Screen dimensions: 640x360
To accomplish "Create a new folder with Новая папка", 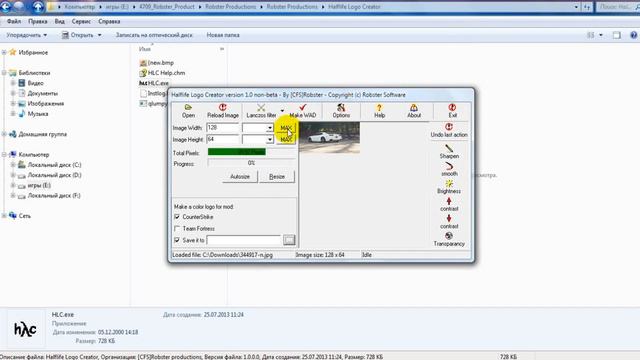I will click(x=223, y=35).
